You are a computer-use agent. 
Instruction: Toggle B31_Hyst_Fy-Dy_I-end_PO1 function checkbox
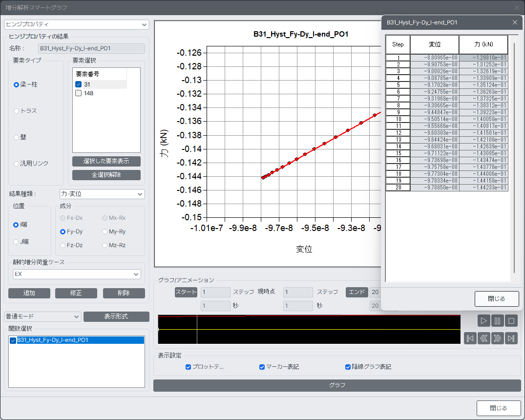pos(13,340)
